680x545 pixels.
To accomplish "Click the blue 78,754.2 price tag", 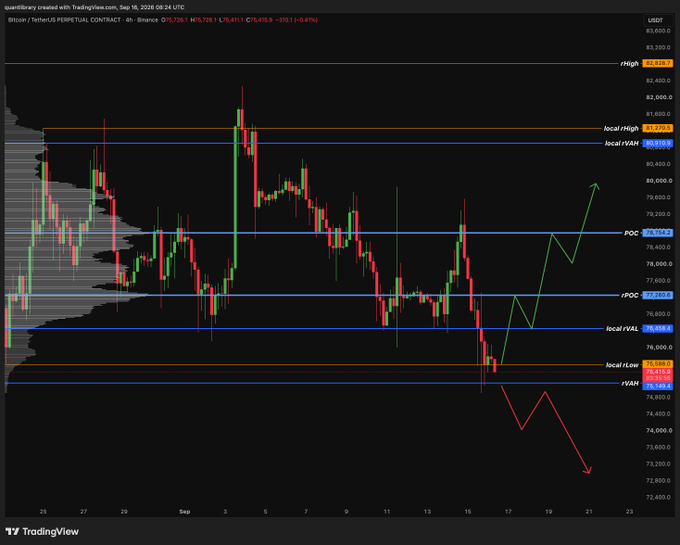I will [x=657, y=233].
